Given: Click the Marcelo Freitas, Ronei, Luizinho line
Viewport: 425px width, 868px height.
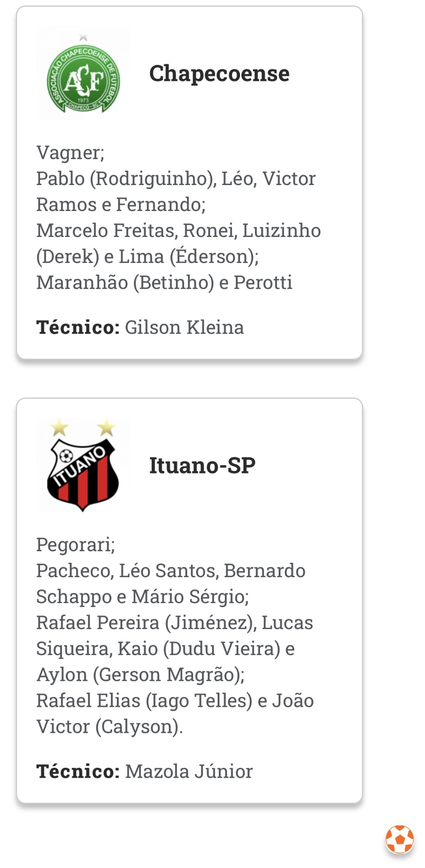Looking at the screenshot, I should tap(179, 230).
